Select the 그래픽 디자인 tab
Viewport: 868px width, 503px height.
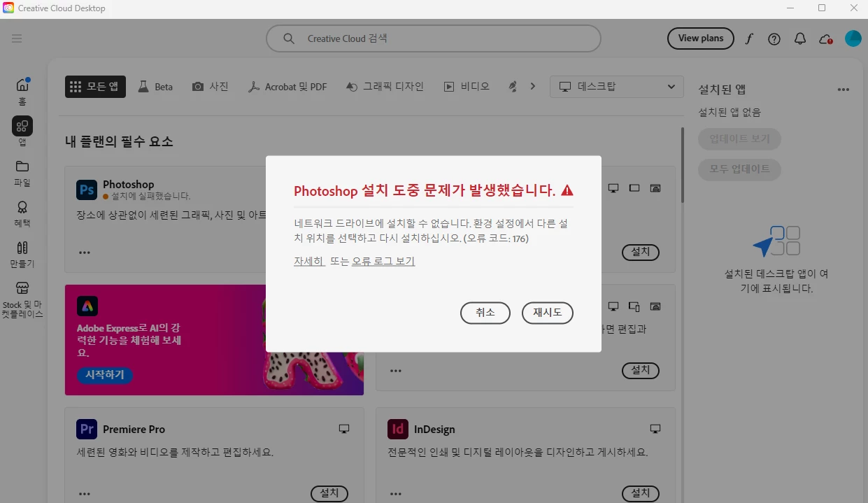coord(385,87)
